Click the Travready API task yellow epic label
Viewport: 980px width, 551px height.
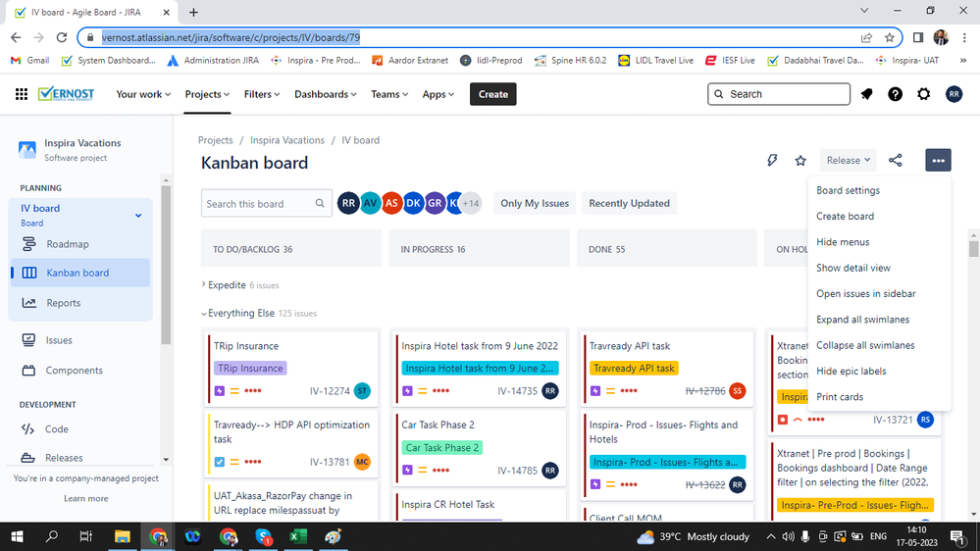[x=634, y=368]
